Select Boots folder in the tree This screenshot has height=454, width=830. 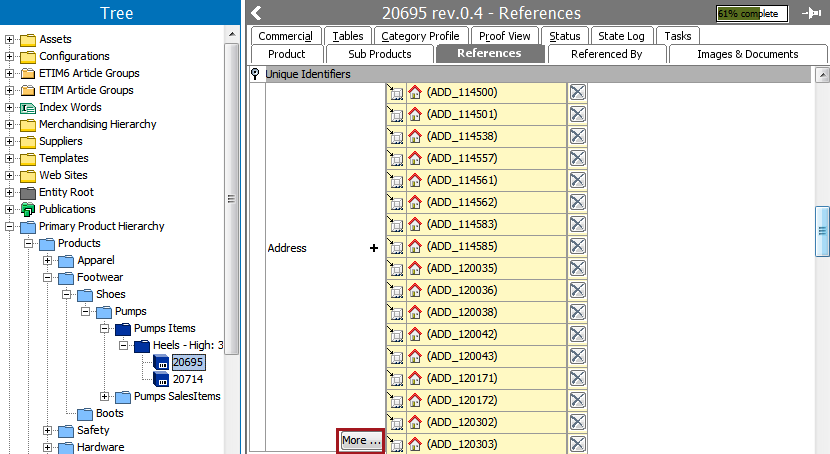[110, 413]
